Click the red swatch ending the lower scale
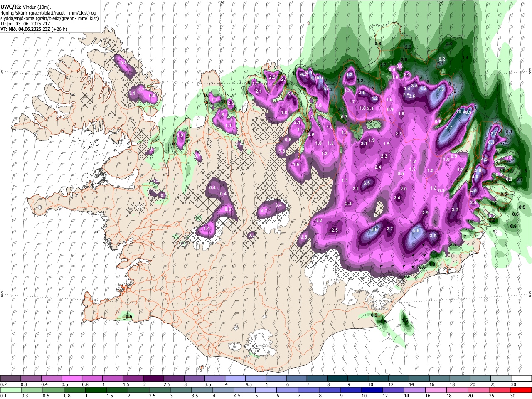Viewport: 532px width, 399px height. coord(521,390)
